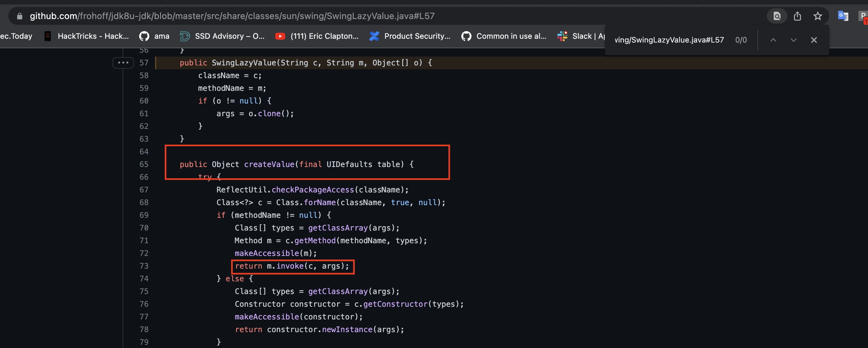
Task: Click clone on line 61
Action: [x=269, y=114]
